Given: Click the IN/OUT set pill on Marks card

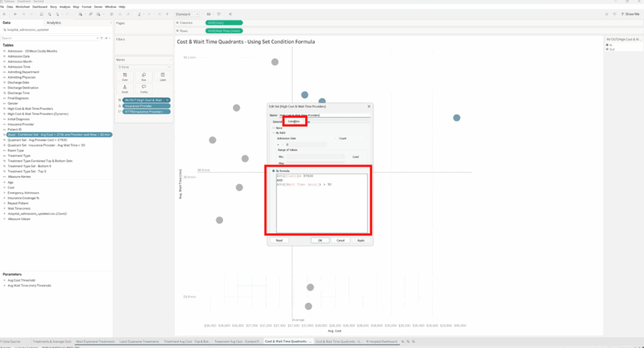Looking at the screenshot, I should pos(146,100).
